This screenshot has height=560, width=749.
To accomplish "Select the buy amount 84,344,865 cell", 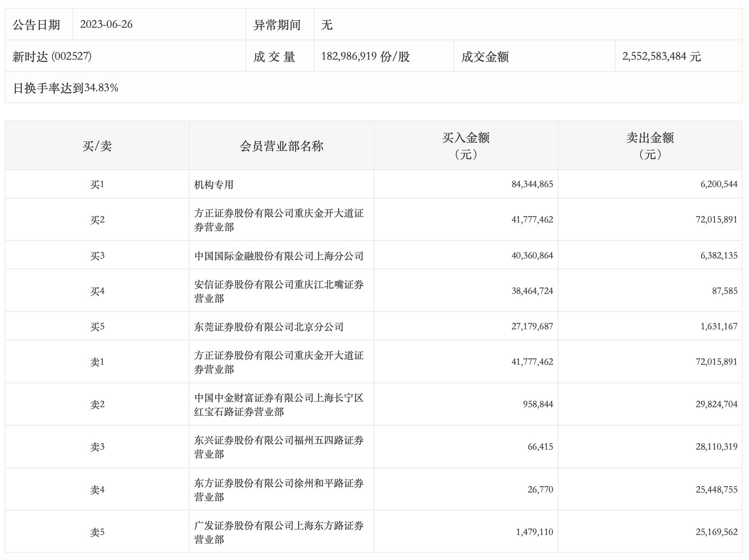I will click(532, 184).
